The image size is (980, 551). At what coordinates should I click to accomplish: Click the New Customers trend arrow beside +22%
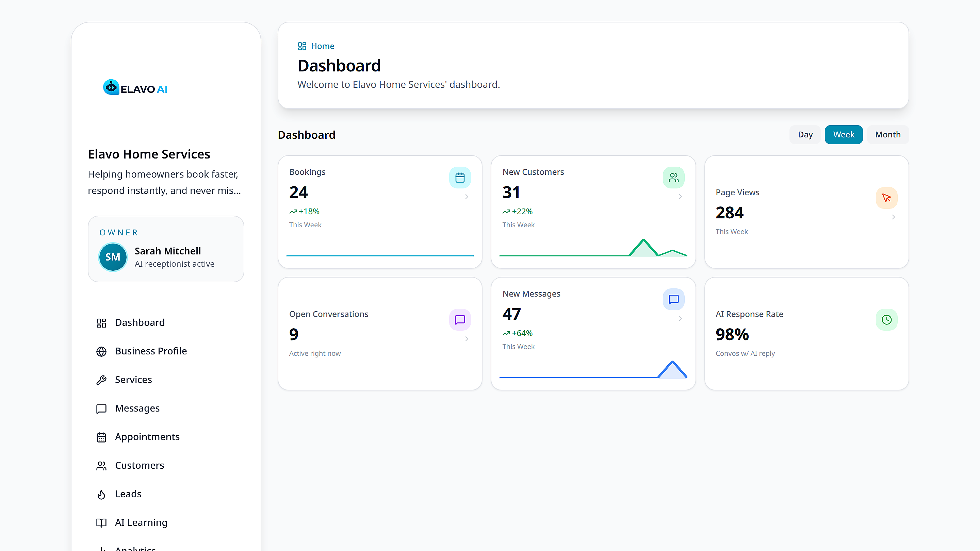506,212
